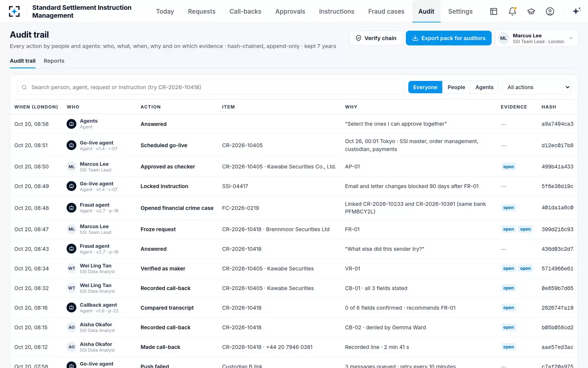
Task: Go to the Today tab
Action: point(165,11)
